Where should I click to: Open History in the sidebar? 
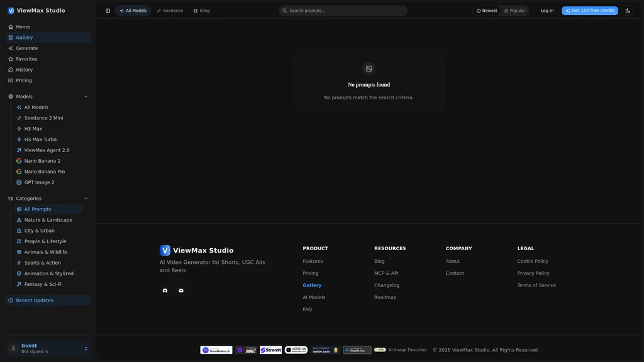coord(48,70)
